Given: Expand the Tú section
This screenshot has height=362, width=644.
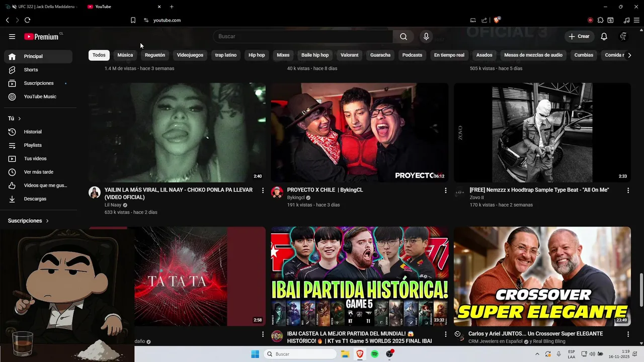Looking at the screenshot, I should point(15,119).
